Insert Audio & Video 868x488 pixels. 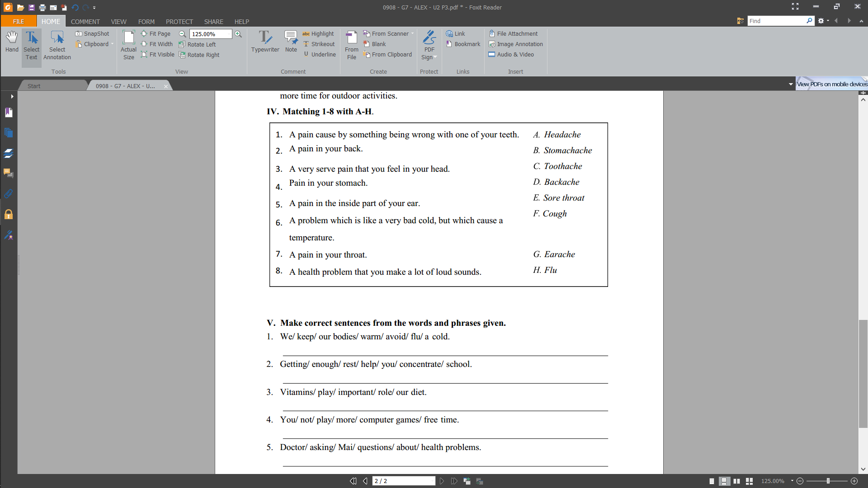pos(511,54)
